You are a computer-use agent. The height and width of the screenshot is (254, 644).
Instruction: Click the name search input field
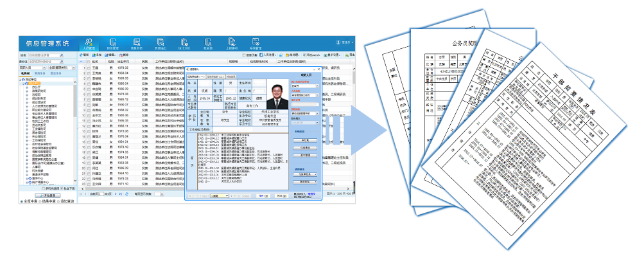pos(44,55)
